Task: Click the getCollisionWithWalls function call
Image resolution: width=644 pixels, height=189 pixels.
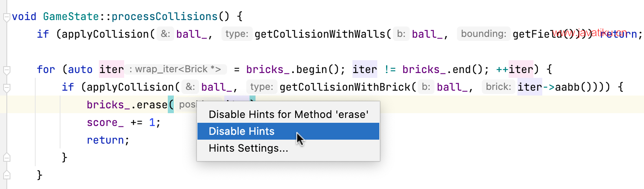Action: pyautogui.click(x=320, y=34)
